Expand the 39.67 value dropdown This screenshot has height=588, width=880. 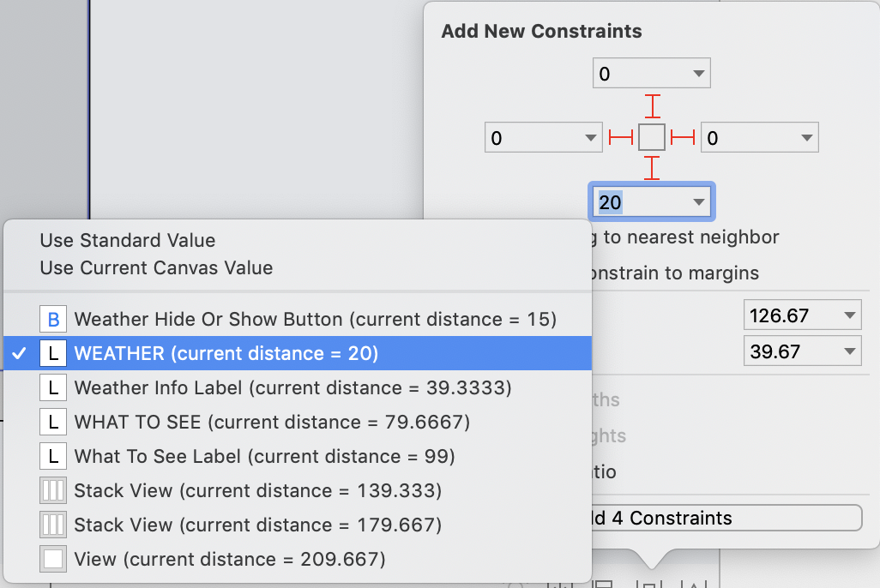(x=849, y=351)
